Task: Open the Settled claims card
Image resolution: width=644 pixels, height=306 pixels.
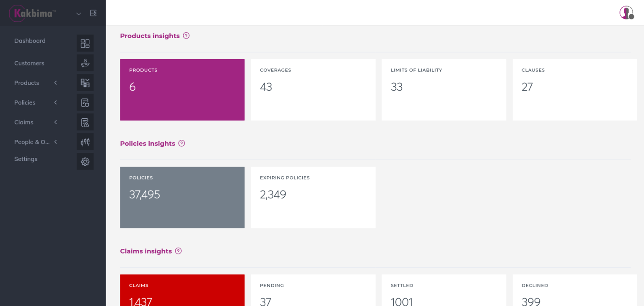Action: [x=444, y=290]
